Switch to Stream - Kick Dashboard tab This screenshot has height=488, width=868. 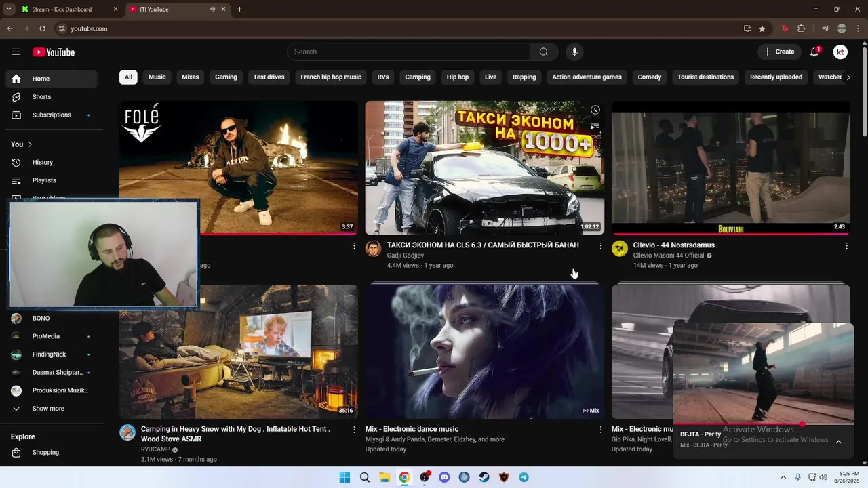[x=70, y=9]
